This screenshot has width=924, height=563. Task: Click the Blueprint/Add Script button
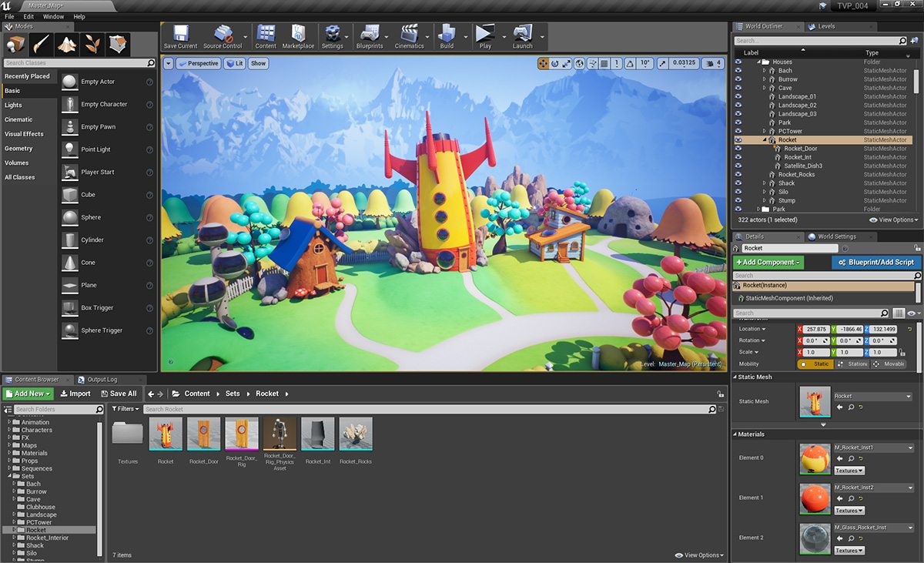(x=876, y=263)
